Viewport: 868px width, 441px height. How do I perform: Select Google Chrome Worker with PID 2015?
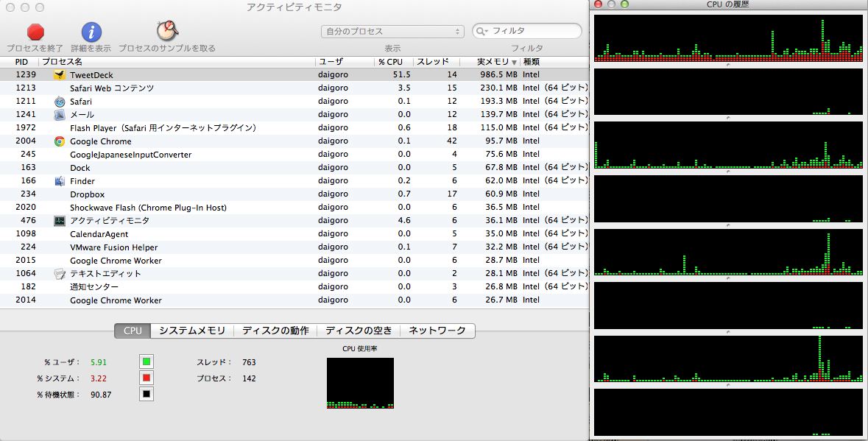coord(294,261)
